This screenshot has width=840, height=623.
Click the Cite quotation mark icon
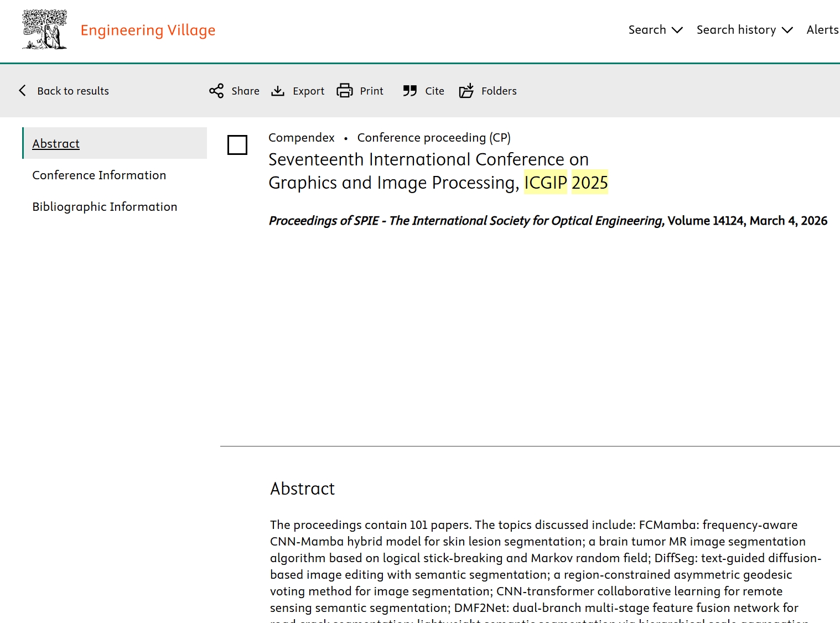(x=409, y=91)
